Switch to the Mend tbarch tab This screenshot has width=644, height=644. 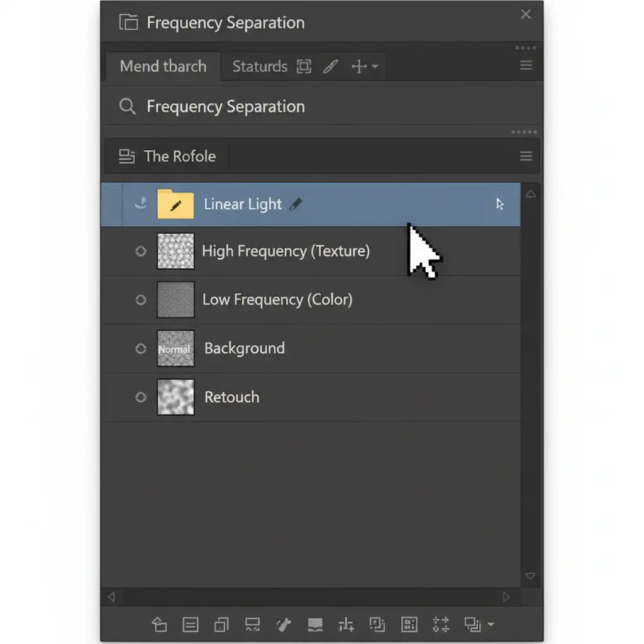163,67
